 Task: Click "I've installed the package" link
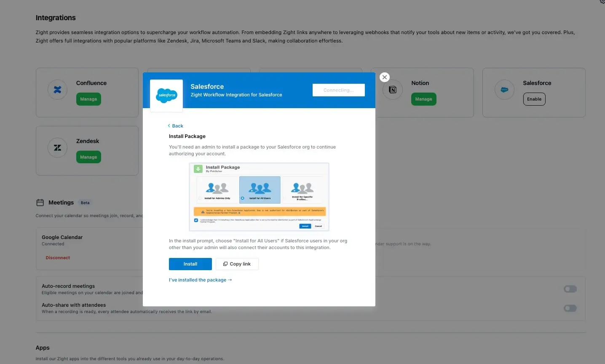[201, 280]
